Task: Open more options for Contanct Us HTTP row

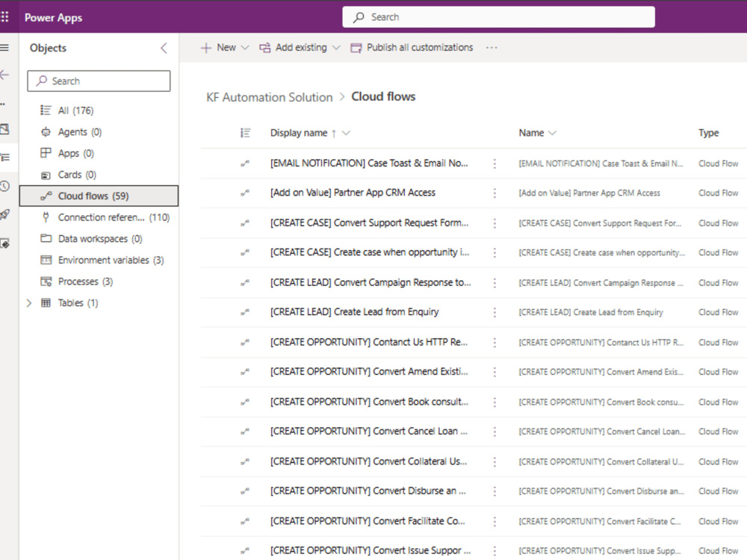Action: point(495,343)
